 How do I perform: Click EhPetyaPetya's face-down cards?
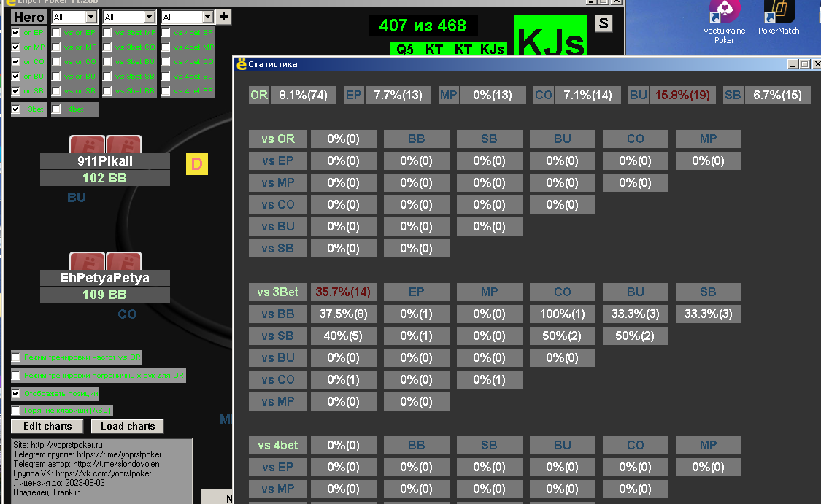[105, 260]
